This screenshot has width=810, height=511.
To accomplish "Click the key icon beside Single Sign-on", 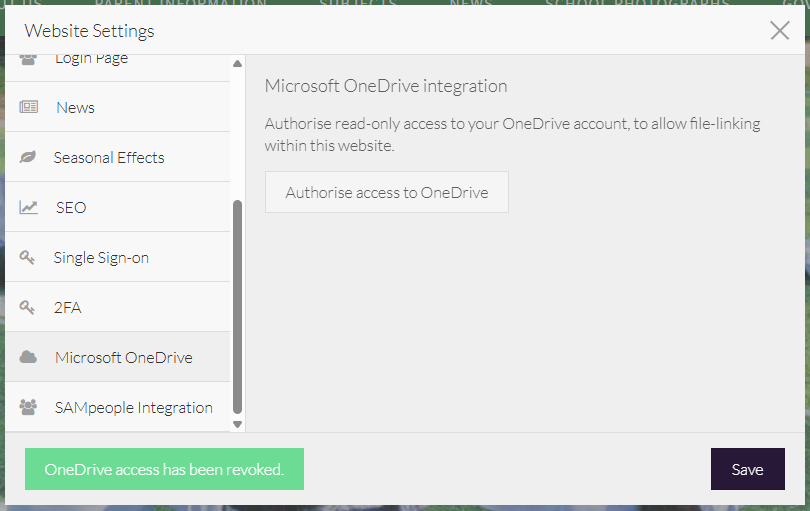I will coord(29,257).
